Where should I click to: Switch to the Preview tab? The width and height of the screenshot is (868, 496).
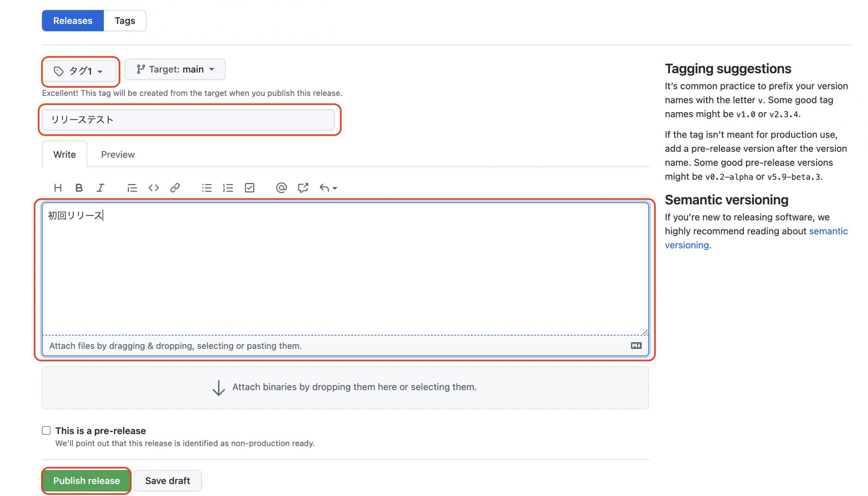pos(117,154)
